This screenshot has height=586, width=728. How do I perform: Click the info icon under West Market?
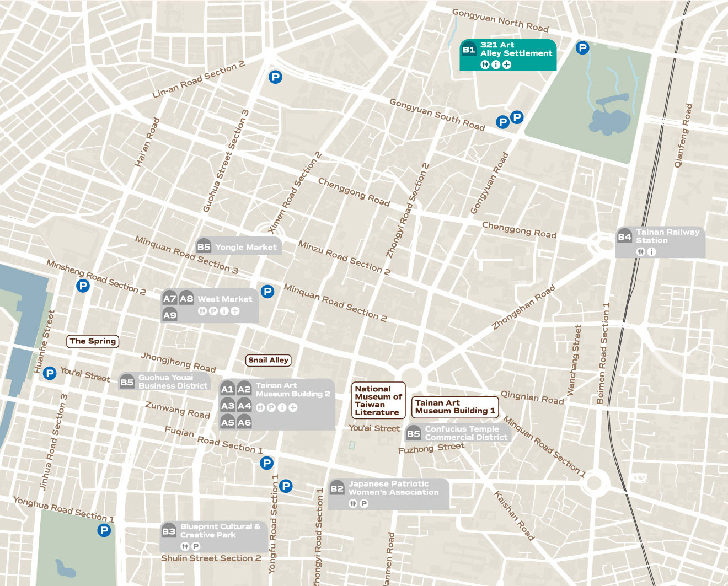[224, 311]
